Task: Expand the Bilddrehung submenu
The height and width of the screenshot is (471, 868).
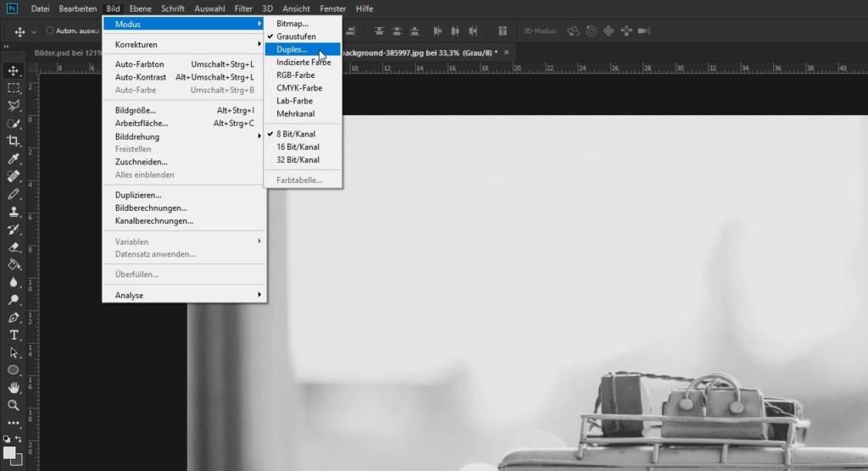Action: [x=184, y=136]
